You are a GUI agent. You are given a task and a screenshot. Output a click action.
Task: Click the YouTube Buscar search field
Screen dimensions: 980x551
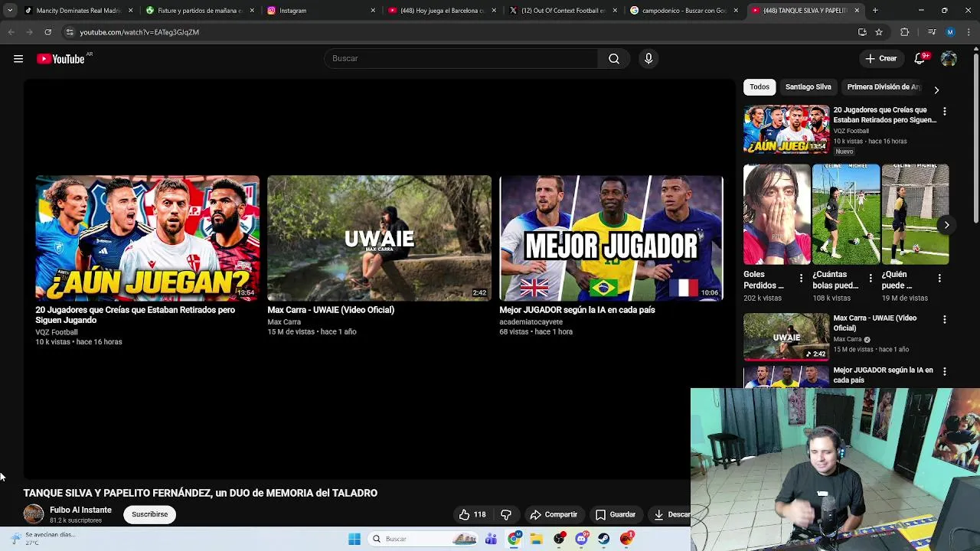pyautogui.click(x=462, y=59)
